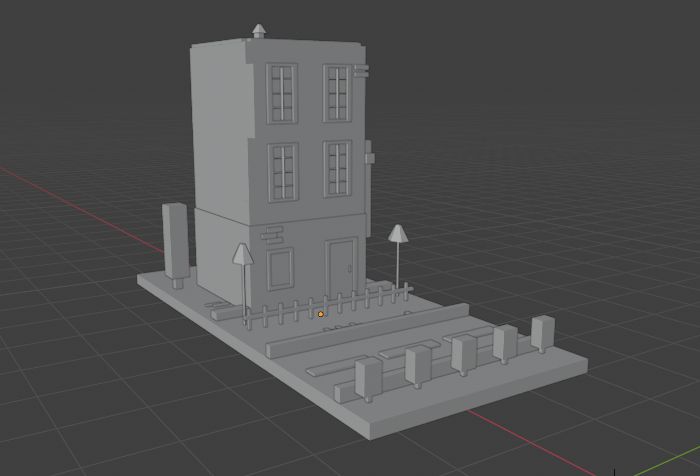Select the right street lamp shade
The image size is (700, 476).
point(397,234)
